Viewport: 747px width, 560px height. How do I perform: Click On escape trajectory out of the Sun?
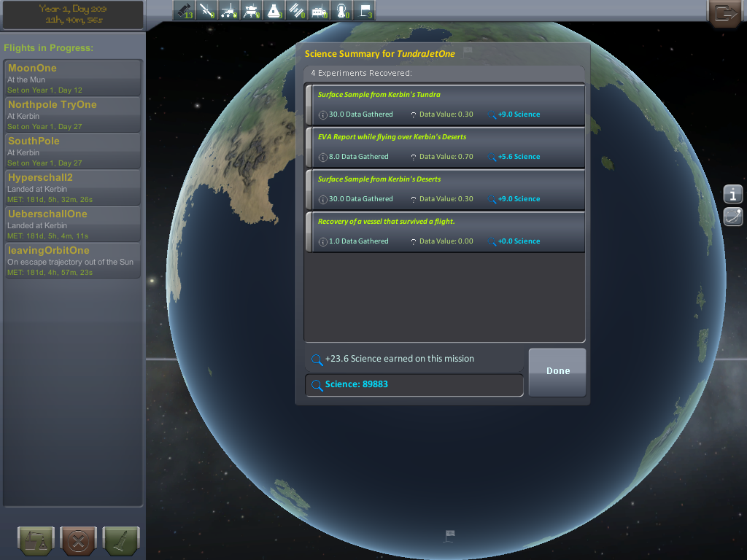coord(71,262)
